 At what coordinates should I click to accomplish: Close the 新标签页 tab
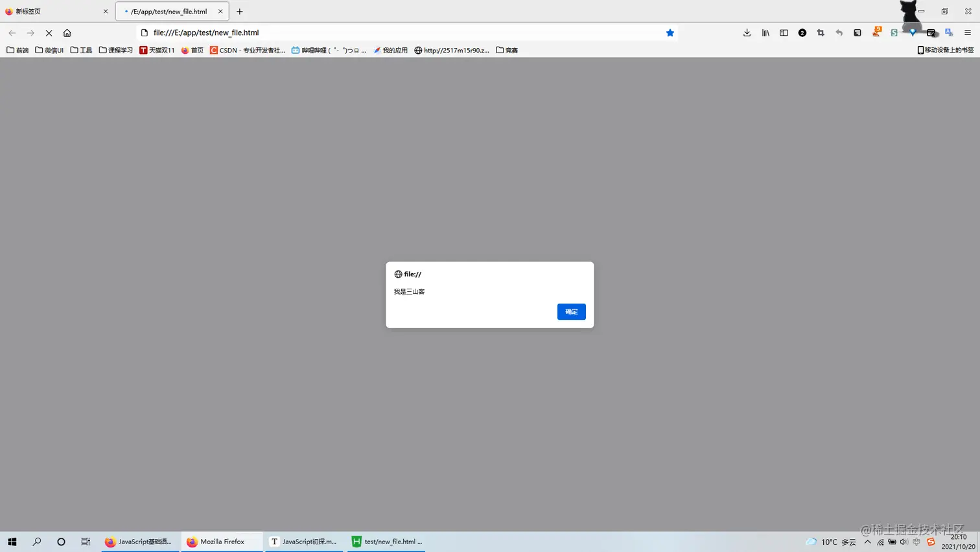tap(106, 11)
